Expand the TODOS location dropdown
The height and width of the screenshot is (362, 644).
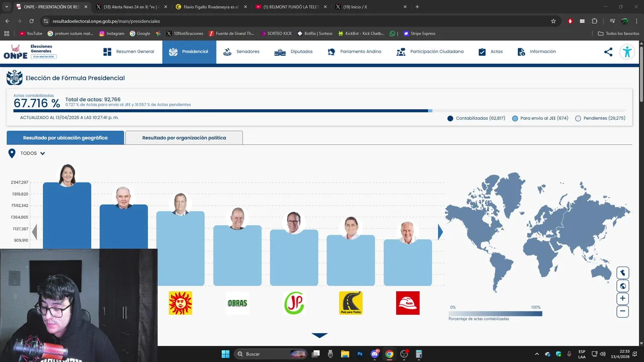(x=33, y=153)
